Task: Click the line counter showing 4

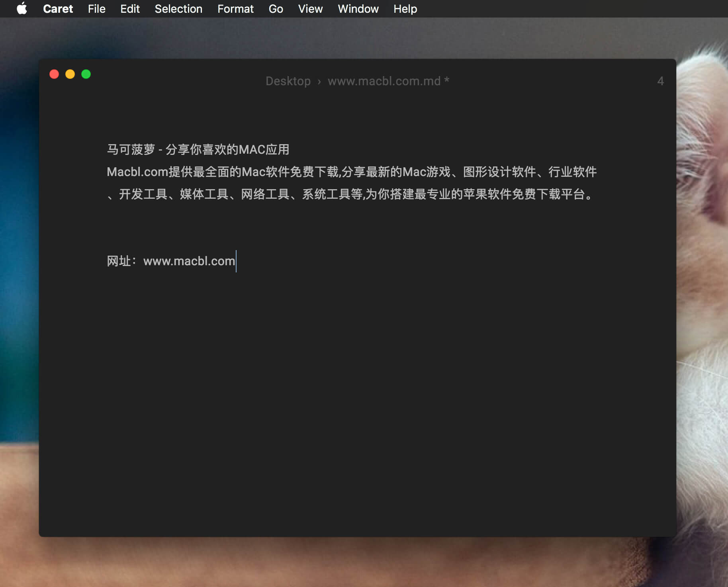Action: 660,81
